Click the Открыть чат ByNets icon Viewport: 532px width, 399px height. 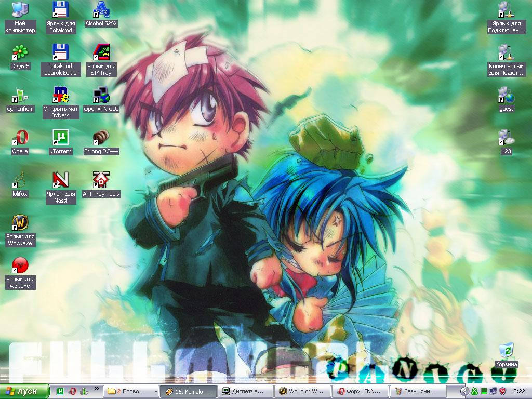[x=60, y=103]
